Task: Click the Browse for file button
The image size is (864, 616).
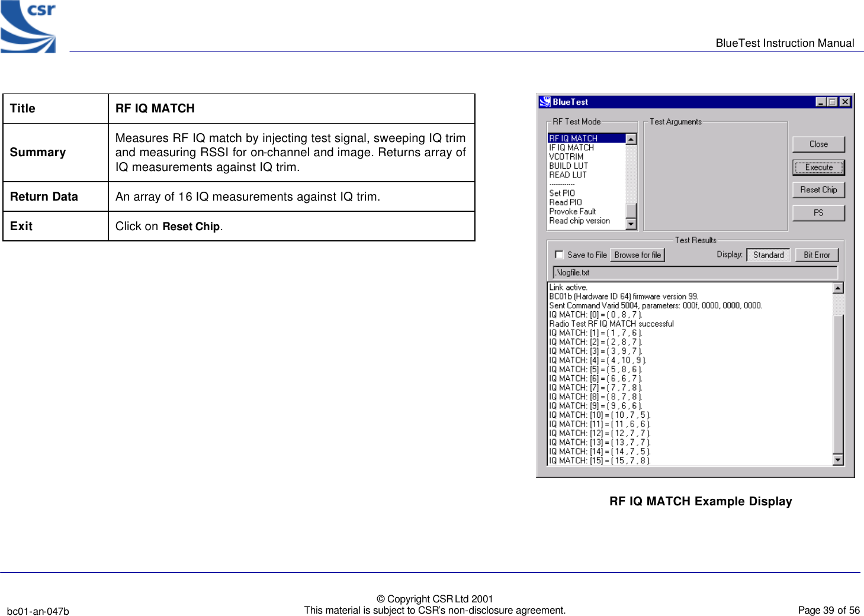Action: point(637,255)
